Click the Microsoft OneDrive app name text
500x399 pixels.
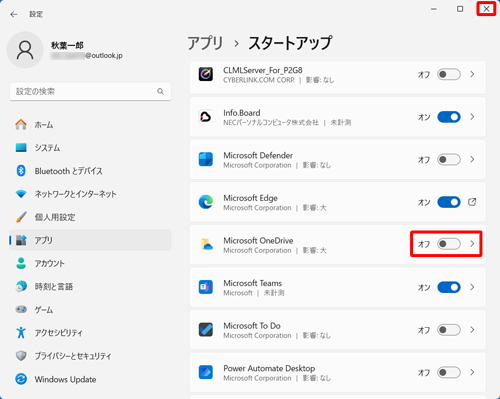click(258, 240)
